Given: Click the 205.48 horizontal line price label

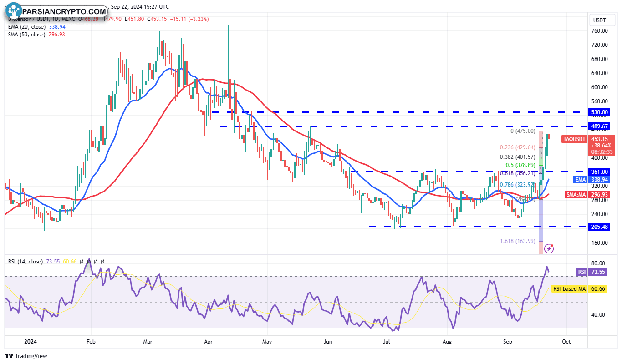Looking at the screenshot, I should coord(599,227).
